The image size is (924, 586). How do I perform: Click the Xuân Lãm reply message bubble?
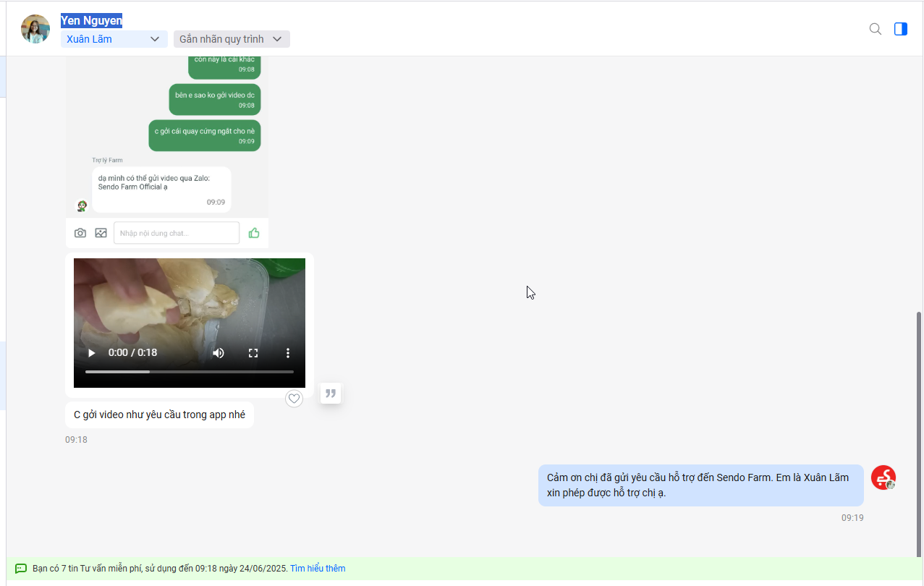click(x=701, y=485)
